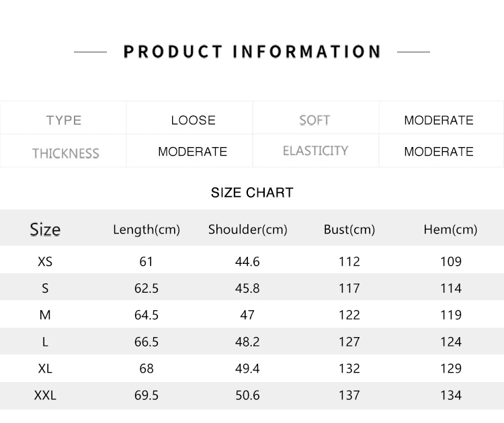The image size is (504, 423).
Task: Click the SIZE CHART title
Action: [x=252, y=193]
